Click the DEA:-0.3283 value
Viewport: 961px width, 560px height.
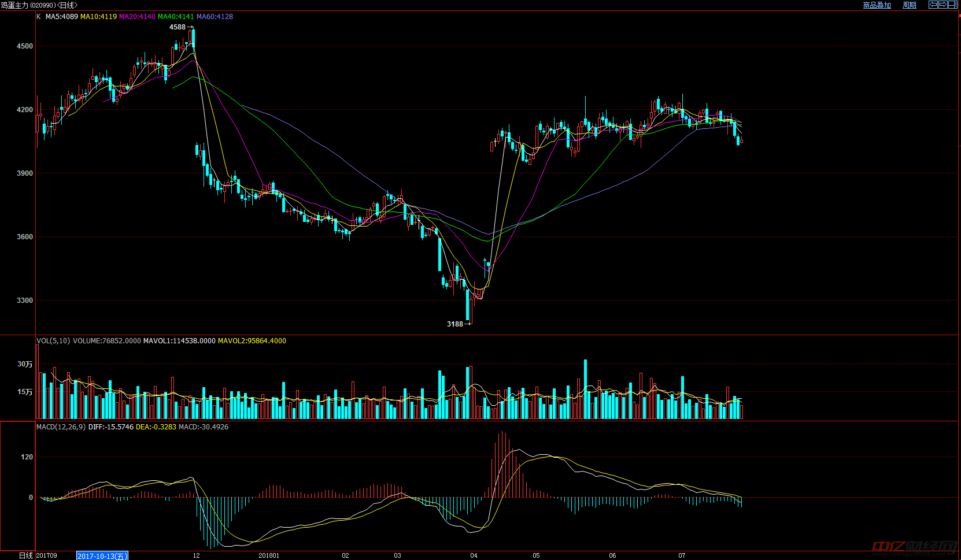click(x=156, y=427)
